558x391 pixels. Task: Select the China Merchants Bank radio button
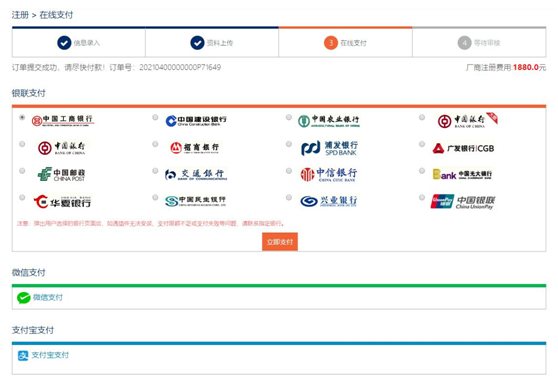point(155,144)
